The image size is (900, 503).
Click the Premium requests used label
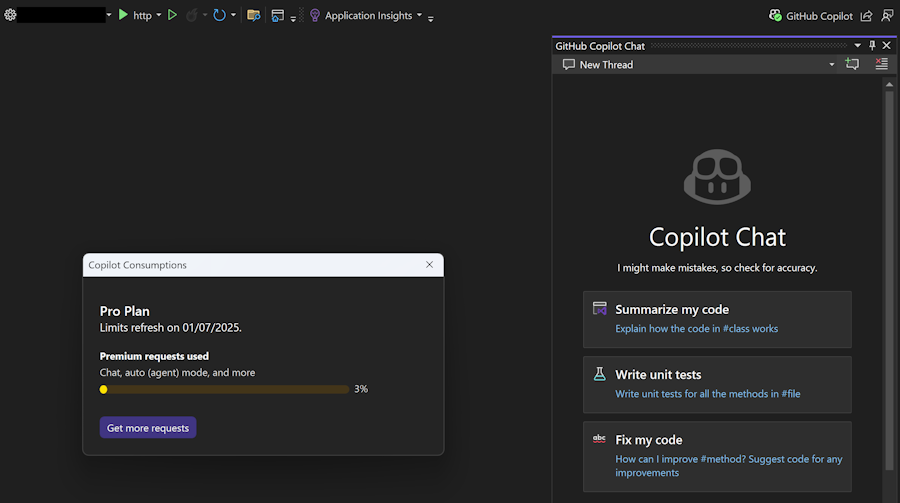(x=154, y=356)
